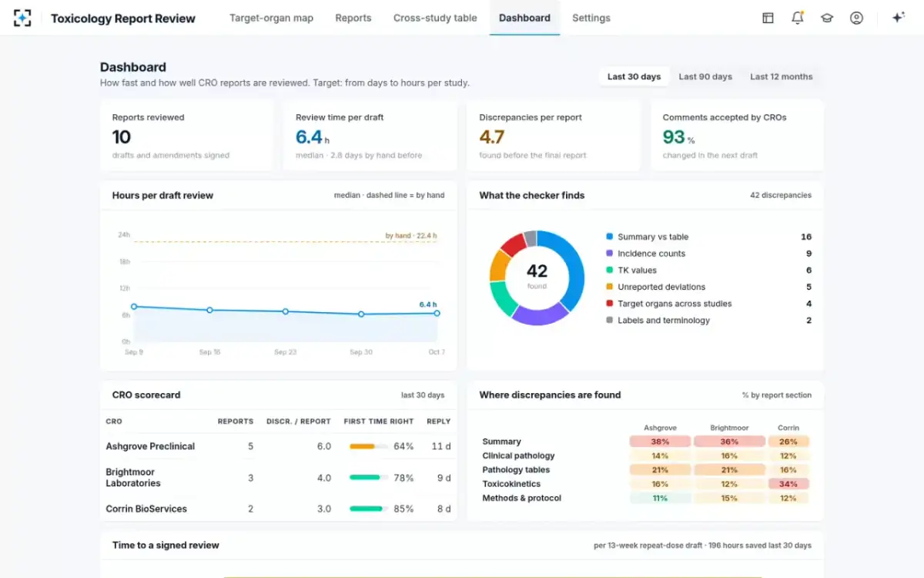Select the Dashboard tab
924x578 pixels.
pyautogui.click(x=524, y=18)
